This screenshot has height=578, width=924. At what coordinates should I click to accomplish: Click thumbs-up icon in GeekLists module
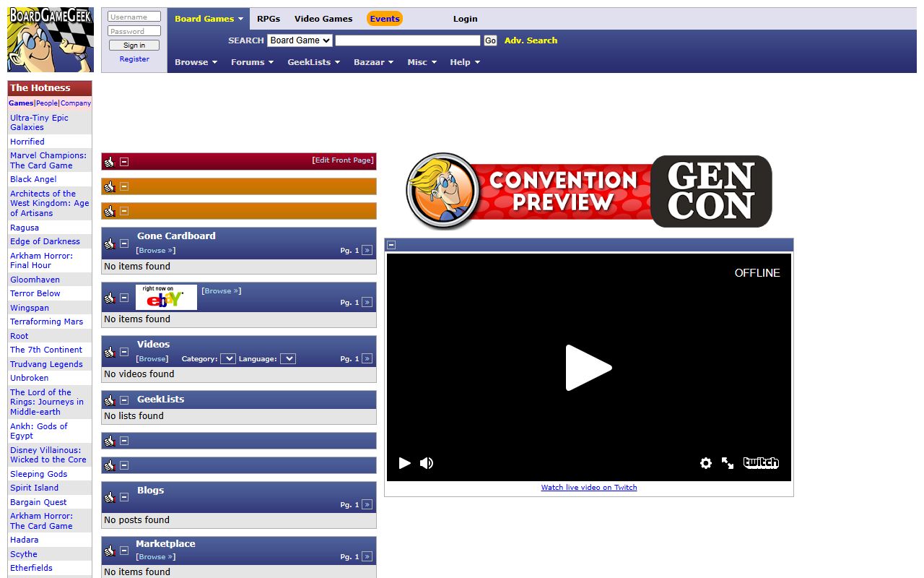110,400
